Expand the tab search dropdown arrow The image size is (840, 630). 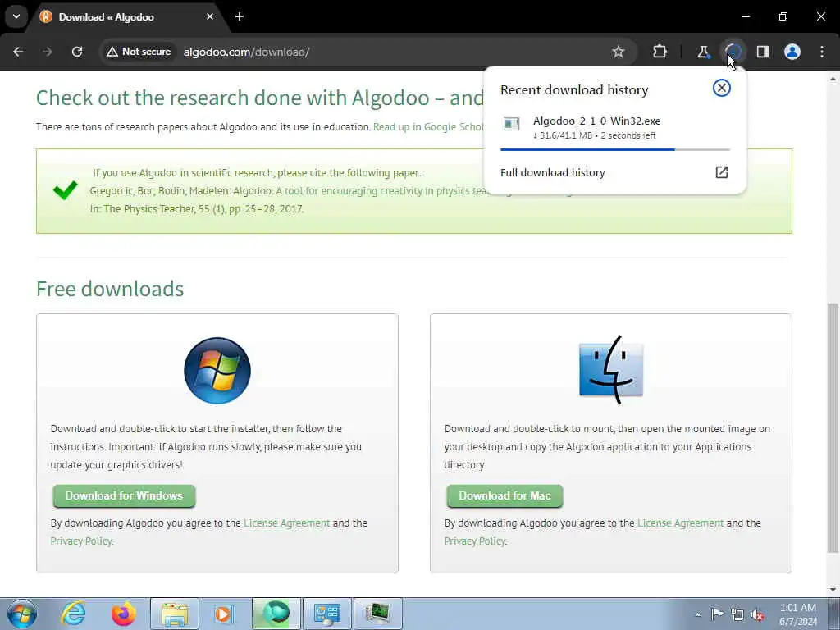click(16, 16)
